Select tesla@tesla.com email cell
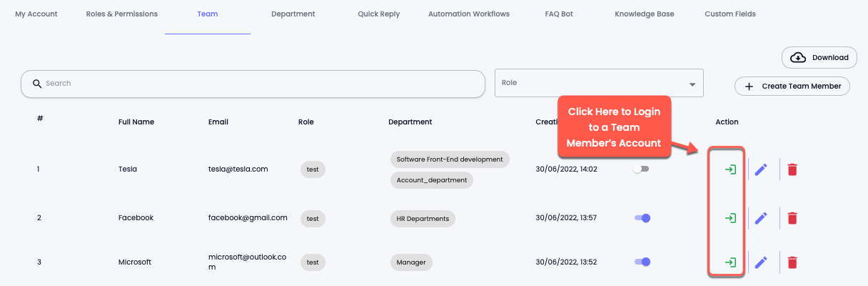Image resolution: width=868 pixels, height=286 pixels. pyautogui.click(x=238, y=169)
